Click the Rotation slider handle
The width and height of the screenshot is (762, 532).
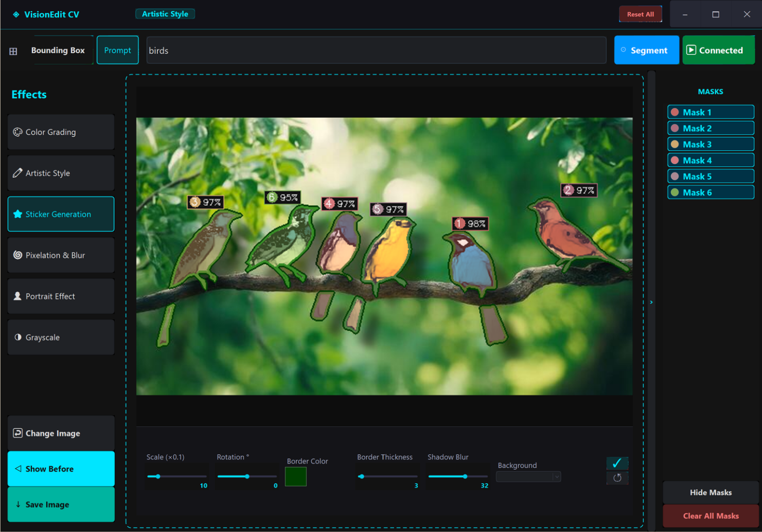pyautogui.click(x=247, y=476)
